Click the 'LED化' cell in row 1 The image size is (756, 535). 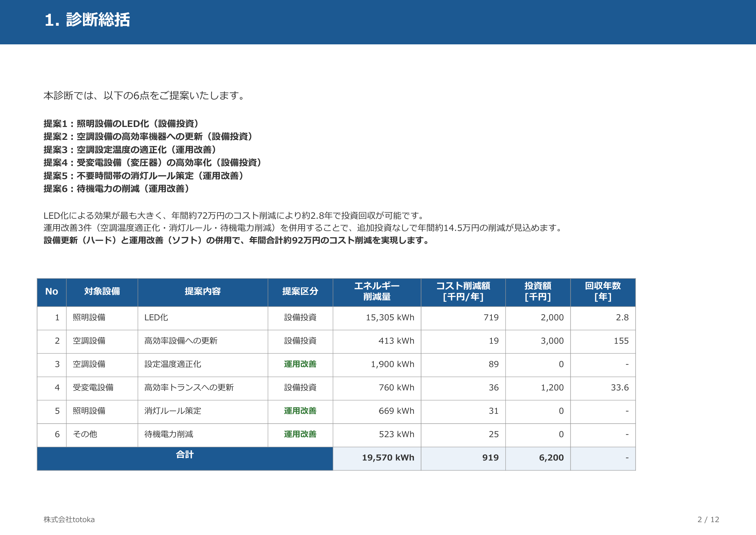(203, 318)
